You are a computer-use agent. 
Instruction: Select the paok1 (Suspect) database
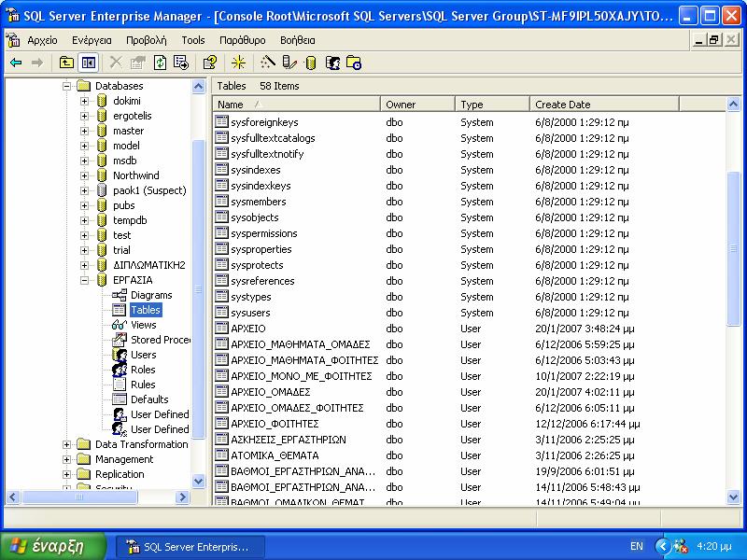(149, 190)
